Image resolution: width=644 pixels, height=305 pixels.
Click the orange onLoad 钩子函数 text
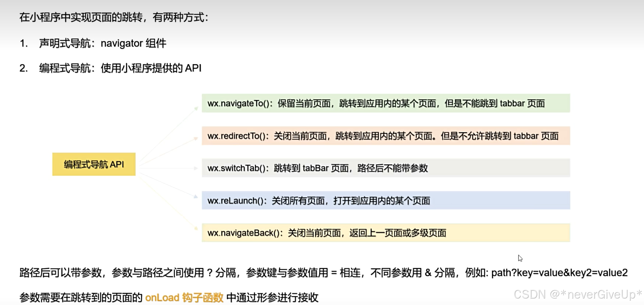tap(184, 297)
